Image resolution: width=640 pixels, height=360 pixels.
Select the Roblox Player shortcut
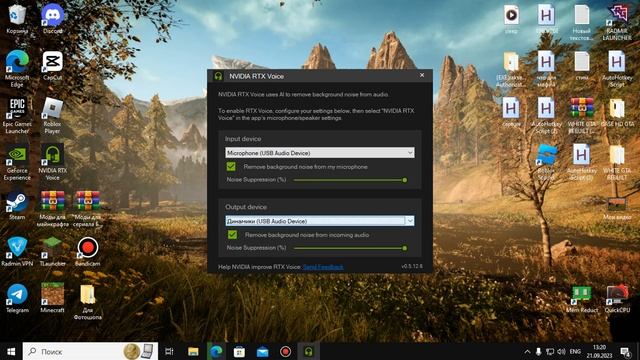coord(52,116)
